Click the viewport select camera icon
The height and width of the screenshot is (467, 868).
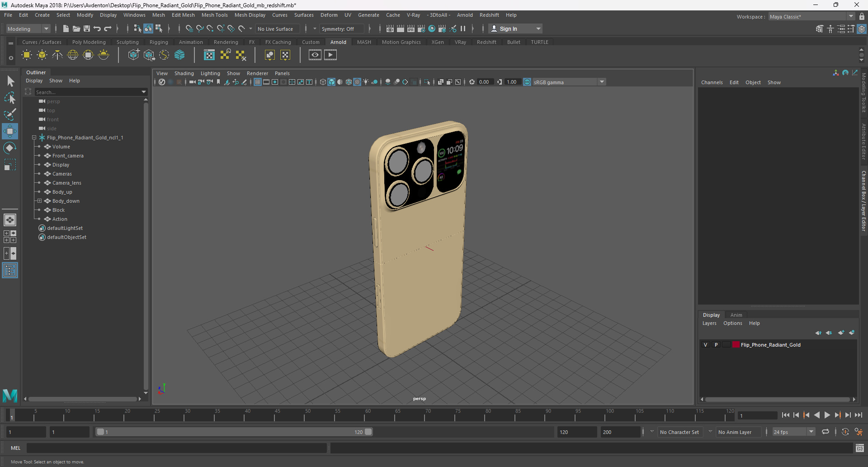[193, 82]
